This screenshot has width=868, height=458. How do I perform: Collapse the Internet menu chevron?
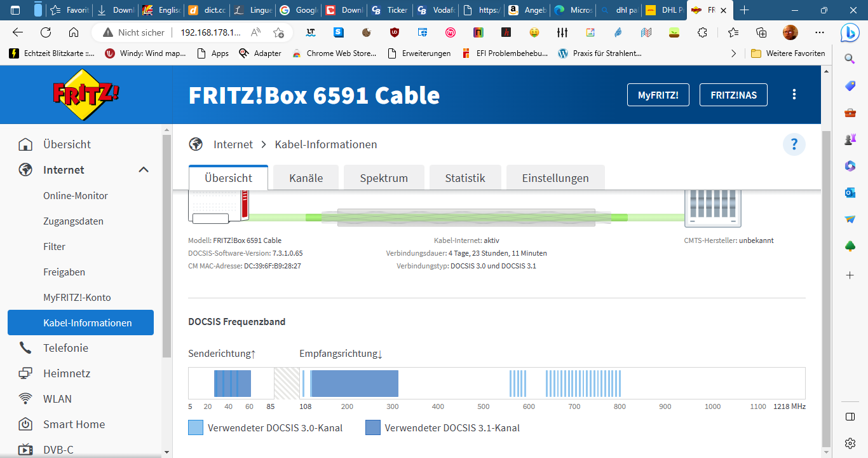point(144,170)
